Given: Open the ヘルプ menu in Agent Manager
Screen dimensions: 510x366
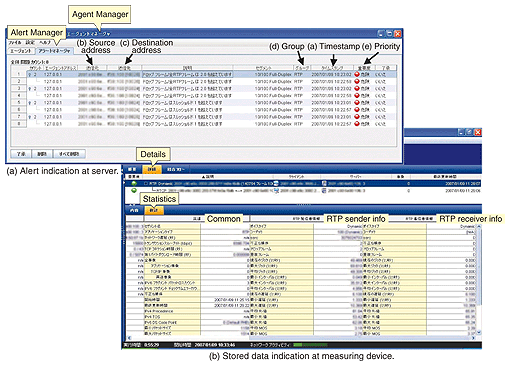Looking at the screenshot, I should pos(45,43).
